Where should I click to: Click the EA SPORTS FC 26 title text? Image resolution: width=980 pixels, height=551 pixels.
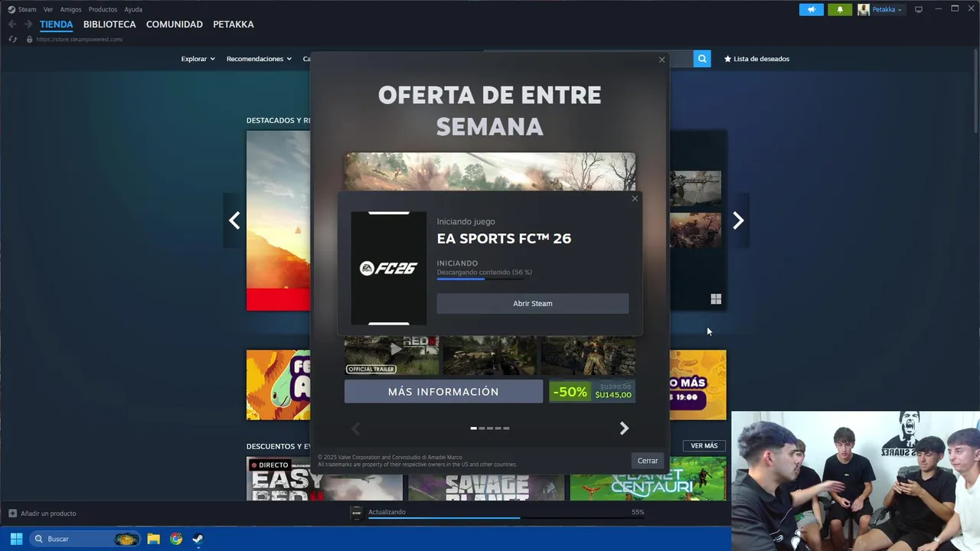(504, 239)
